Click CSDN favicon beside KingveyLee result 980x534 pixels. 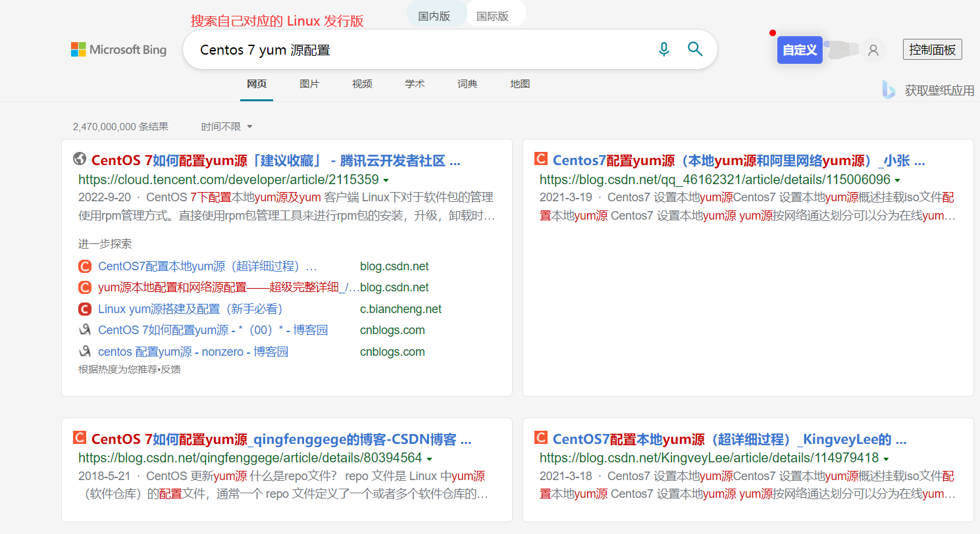click(x=541, y=437)
